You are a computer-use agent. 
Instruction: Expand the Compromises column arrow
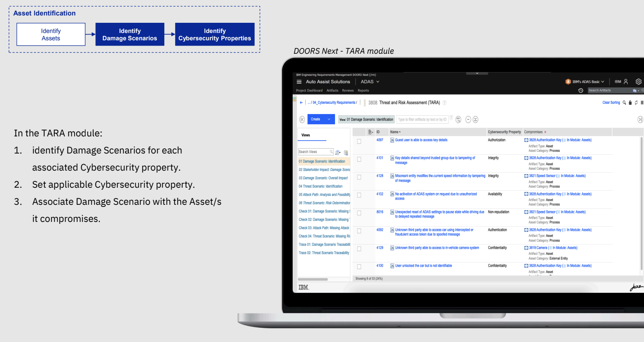click(x=545, y=132)
